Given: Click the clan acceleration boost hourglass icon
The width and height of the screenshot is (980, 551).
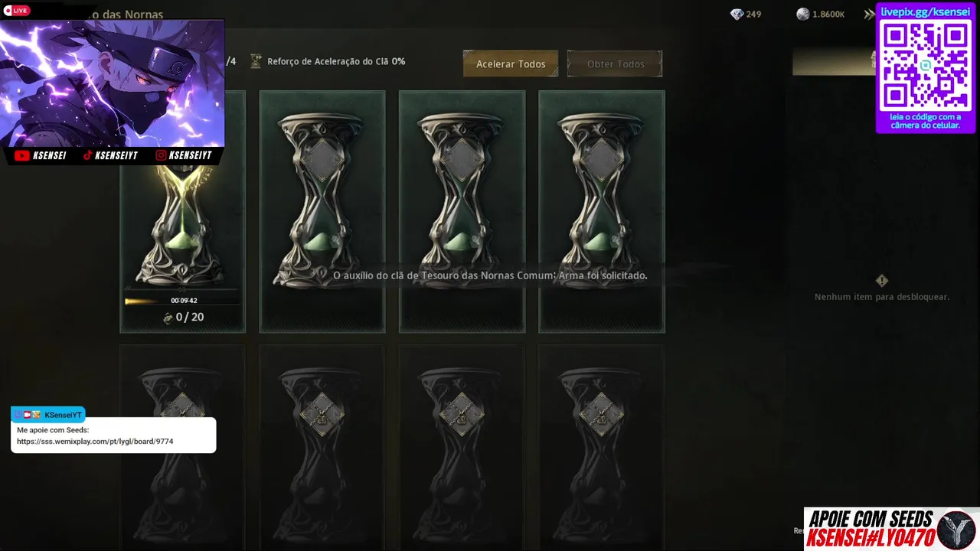Looking at the screenshot, I should 256,61.
